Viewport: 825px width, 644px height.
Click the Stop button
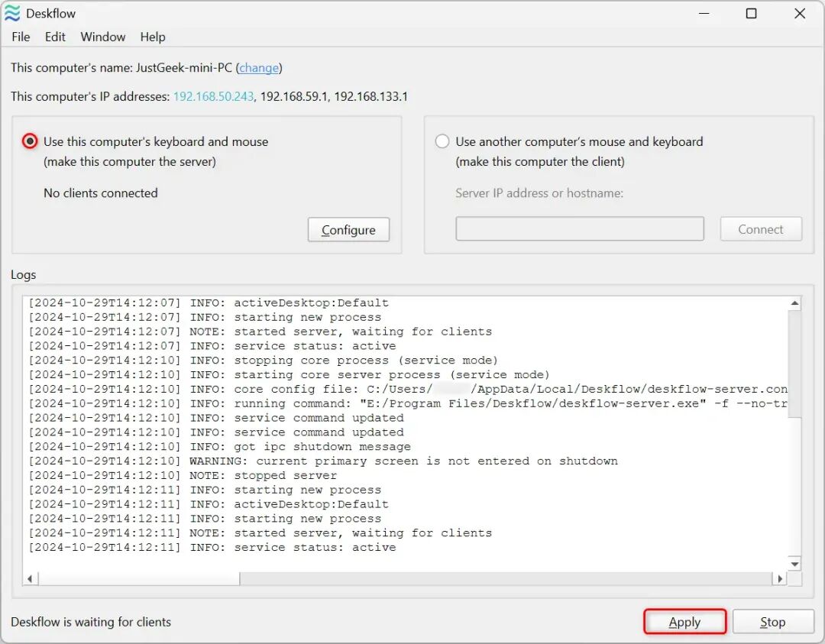[x=773, y=622]
